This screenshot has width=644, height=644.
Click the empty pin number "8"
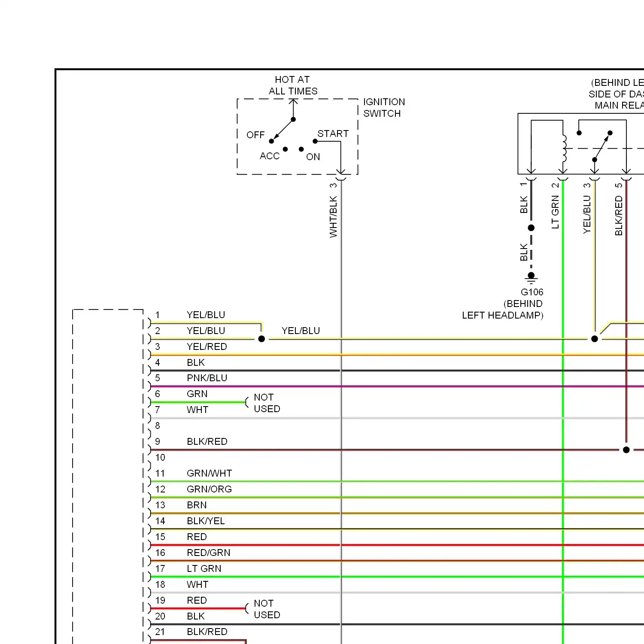click(x=158, y=426)
